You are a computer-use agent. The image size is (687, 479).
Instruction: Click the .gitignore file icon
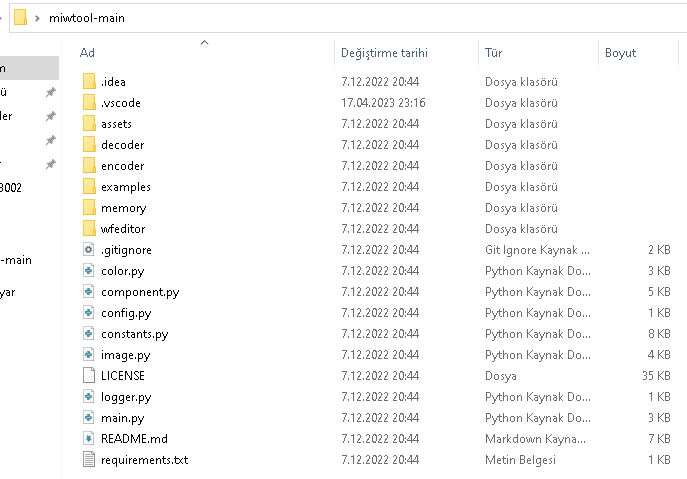88,250
